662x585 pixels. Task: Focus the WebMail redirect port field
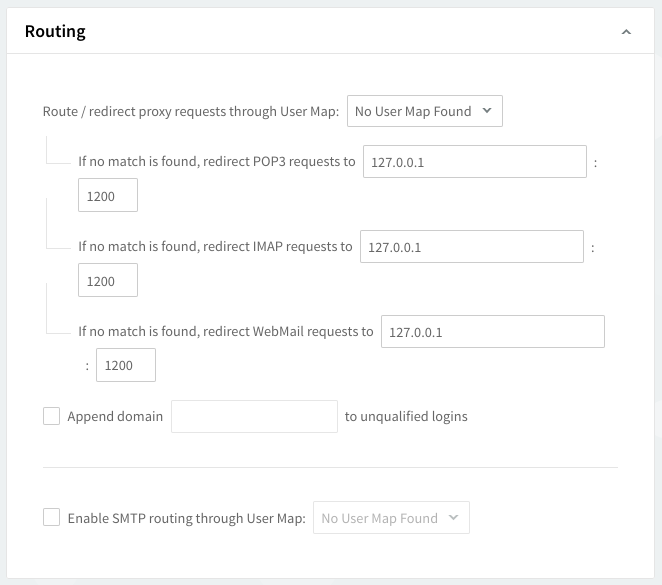126,366
